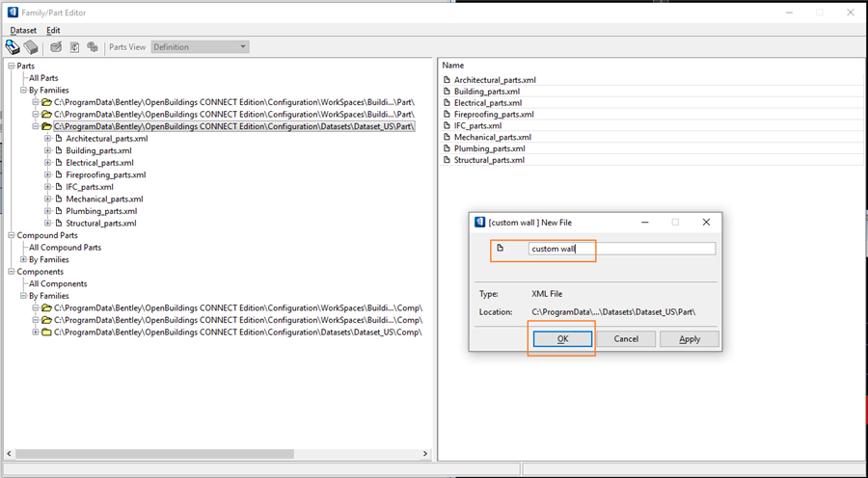
Task: Click file icon of Building_parts.xml in Name list
Action: (x=448, y=92)
